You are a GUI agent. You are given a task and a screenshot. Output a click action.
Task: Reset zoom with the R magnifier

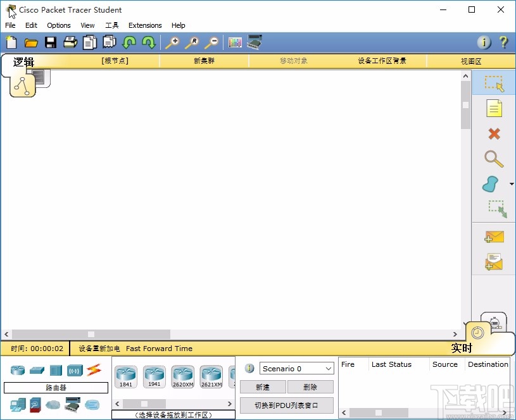pyautogui.click(x=192, y=43)
